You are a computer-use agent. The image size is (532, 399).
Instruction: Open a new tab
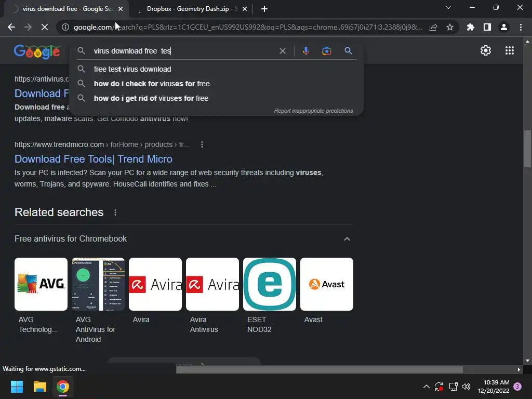[264, 9]
